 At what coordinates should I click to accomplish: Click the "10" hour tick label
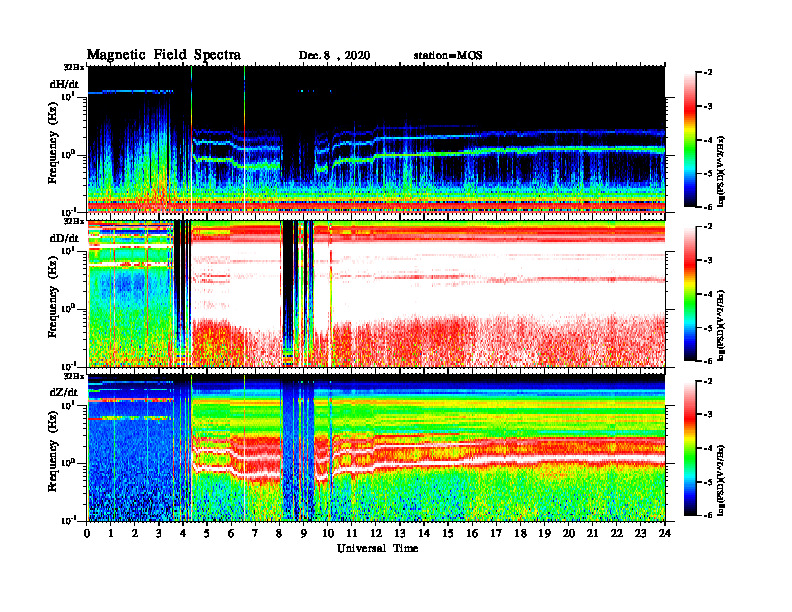tap(328, 534)
